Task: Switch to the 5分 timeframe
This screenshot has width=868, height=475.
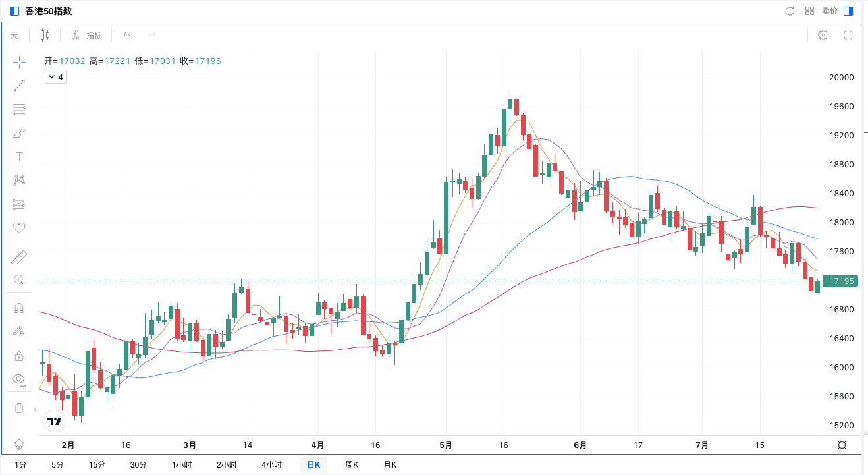Action: [x=58, y=464]
